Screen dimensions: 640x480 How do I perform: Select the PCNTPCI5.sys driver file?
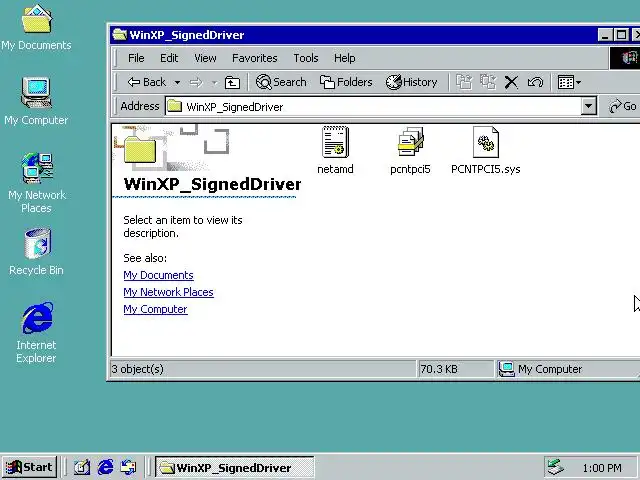pyautogui.click(x=485, y=150)
